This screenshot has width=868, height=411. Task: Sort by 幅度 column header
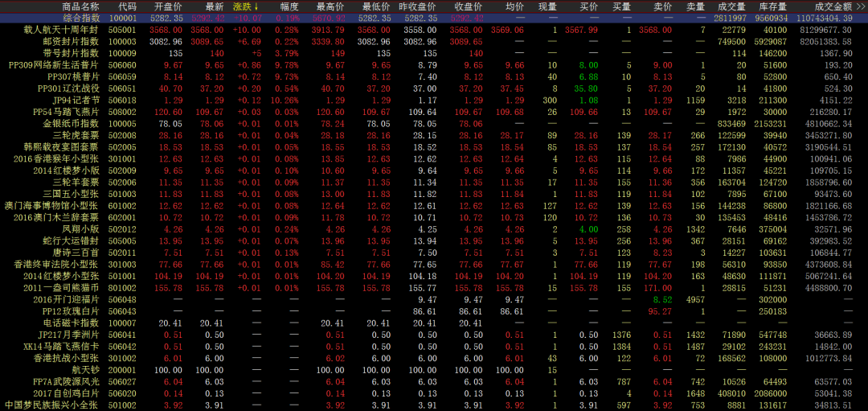point(289,6)
